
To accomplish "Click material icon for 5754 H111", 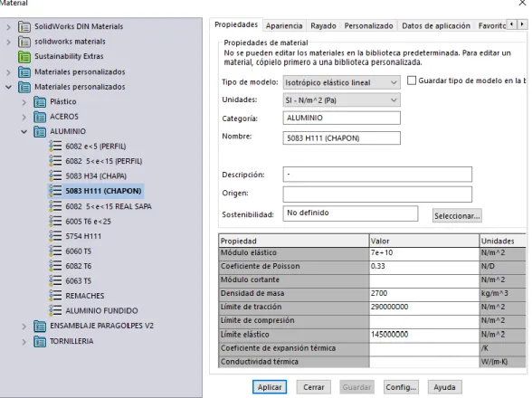I will pyautogui.click(x=55, y=236).
